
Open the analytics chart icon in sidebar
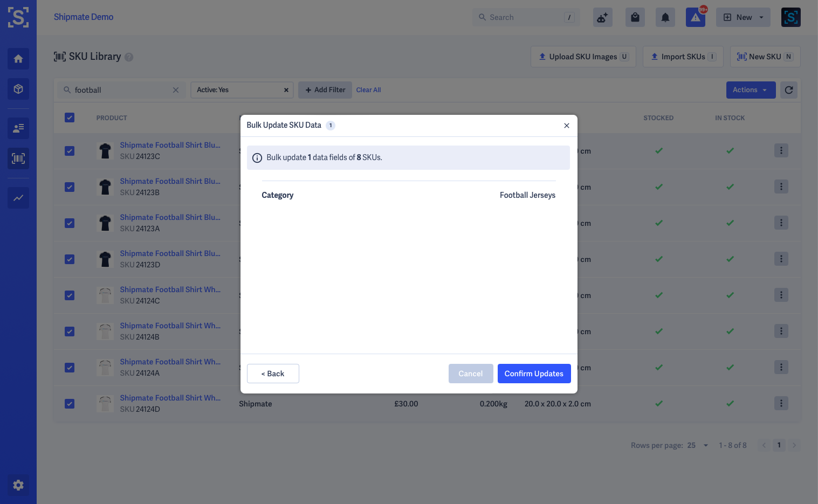(18, 198)
